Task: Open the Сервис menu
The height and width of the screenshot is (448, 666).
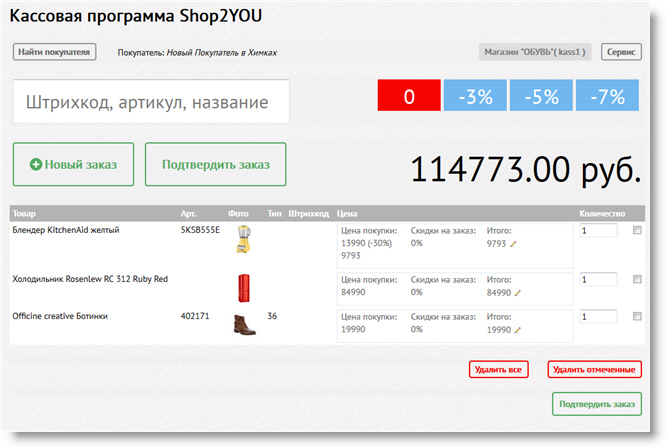Action: [x=621, y=52]
